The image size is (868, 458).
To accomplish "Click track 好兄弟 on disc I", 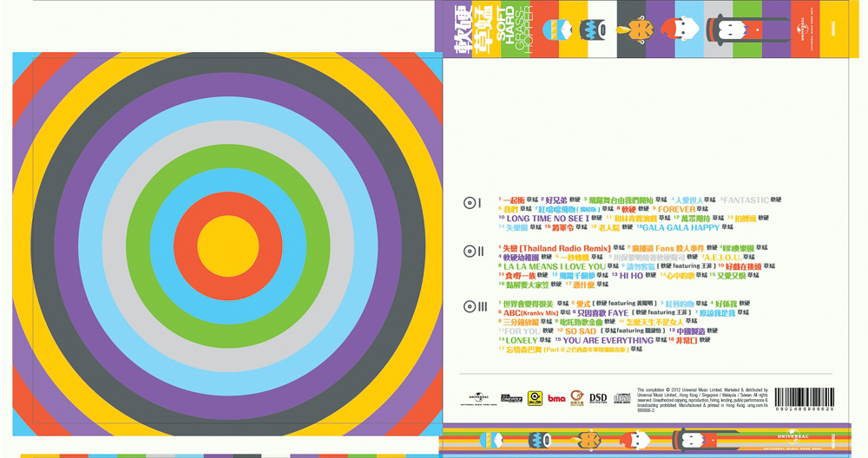I will [x=556, y=200].
